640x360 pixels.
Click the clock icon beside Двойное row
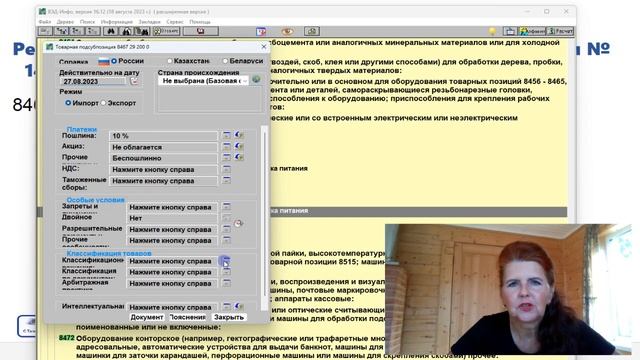(239, 223)
